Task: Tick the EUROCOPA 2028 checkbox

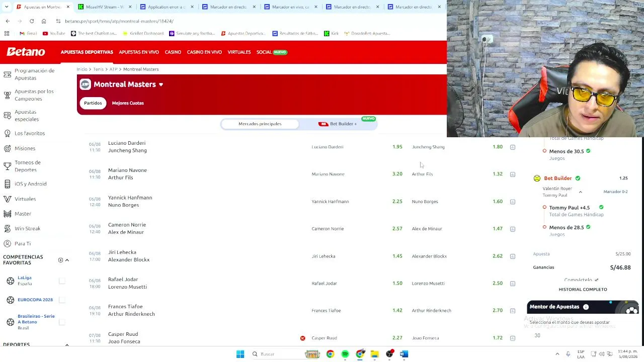Action: click(62, 300)
